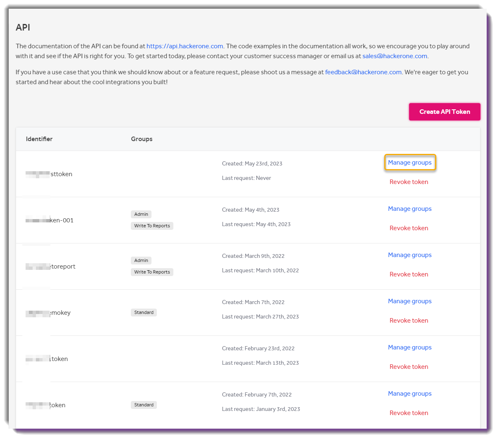Click the feedback@hackerone.com email link
The width and height of the screenshot is (504, 446).
tap(363, 72)
